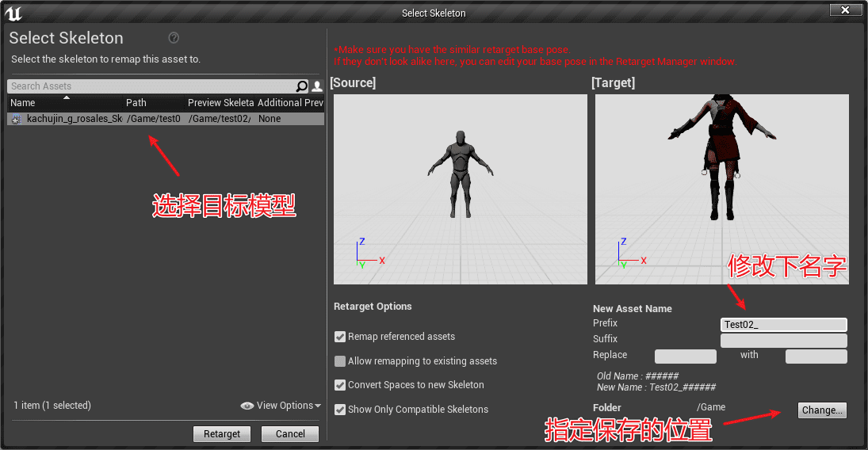Click the skeleton asset icon in list row
This screenshot has width=868, height=450.
[x=17, y=119]
